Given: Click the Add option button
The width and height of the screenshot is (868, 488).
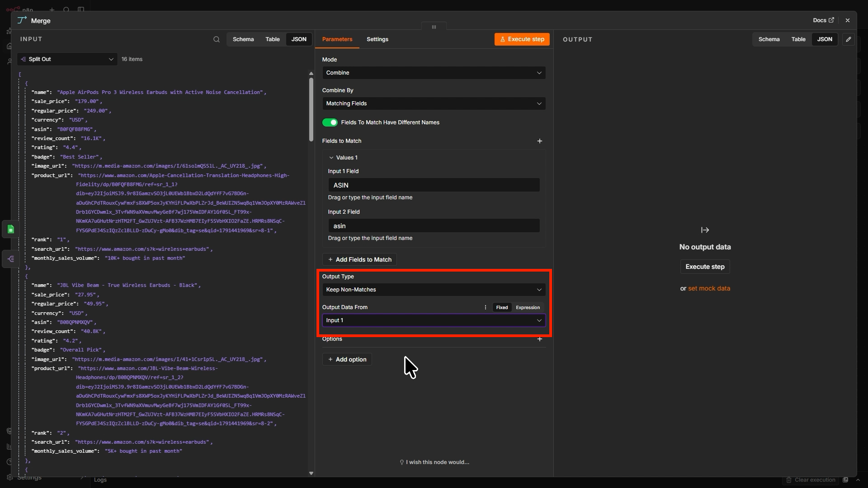Looking at the screenshot, I should pos(347,359).
